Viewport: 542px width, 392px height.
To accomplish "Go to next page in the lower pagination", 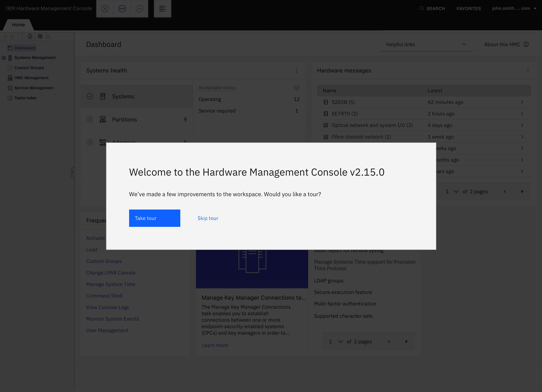I will click(x=406, y=341).
